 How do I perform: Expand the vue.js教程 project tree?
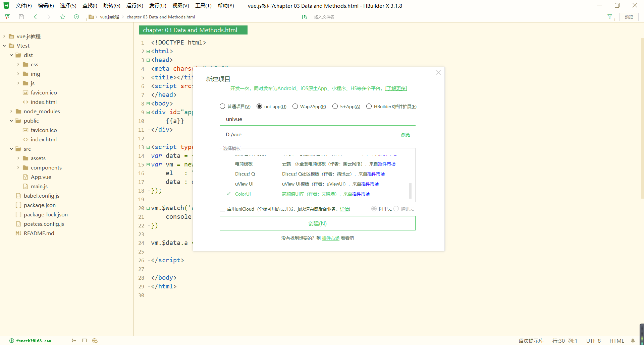tap(4, 36)
